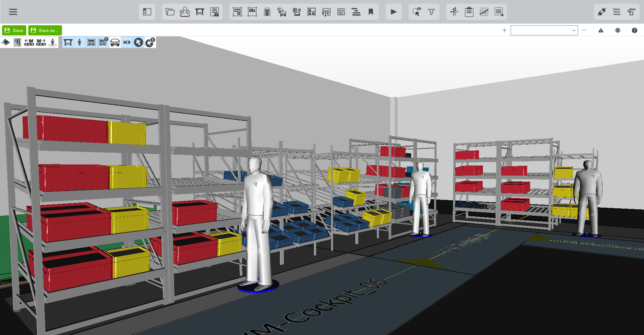644x335 pixels.
Task: Click the green Save button
Action: 14,30
